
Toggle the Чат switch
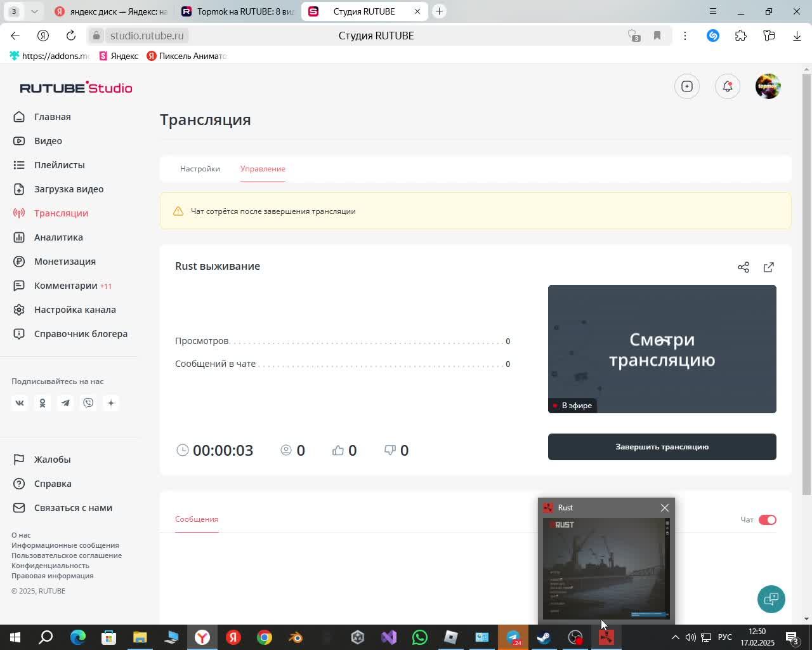tap(767, 520)
